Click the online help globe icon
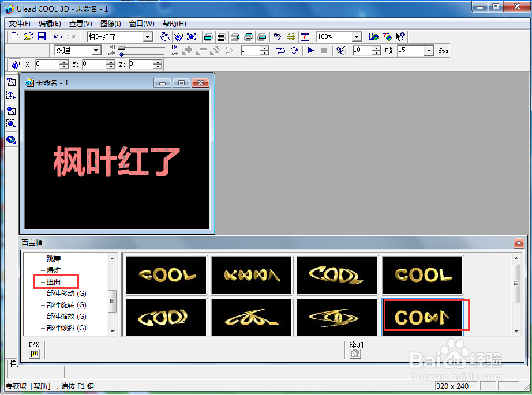 (387, 37)
